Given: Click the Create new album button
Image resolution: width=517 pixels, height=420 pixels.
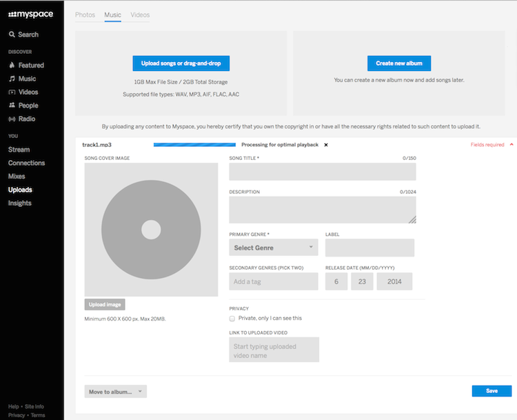Looking at the screenshot, I should point(399,63).
